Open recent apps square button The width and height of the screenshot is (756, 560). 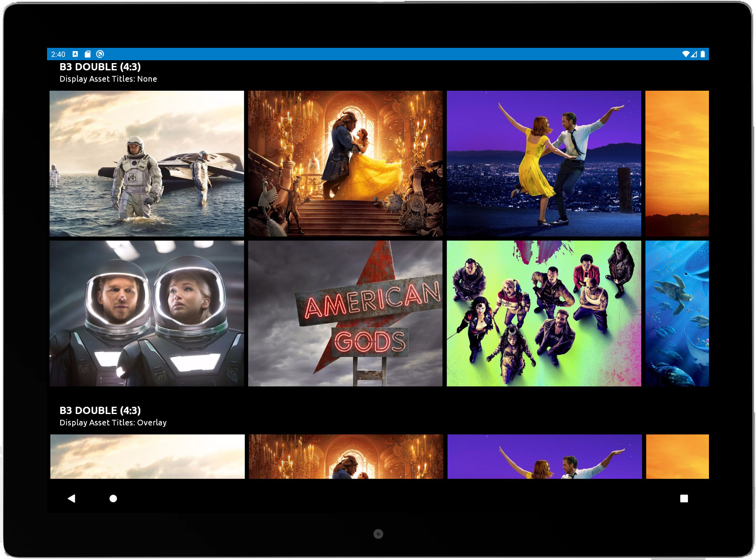tap(684, 498)
